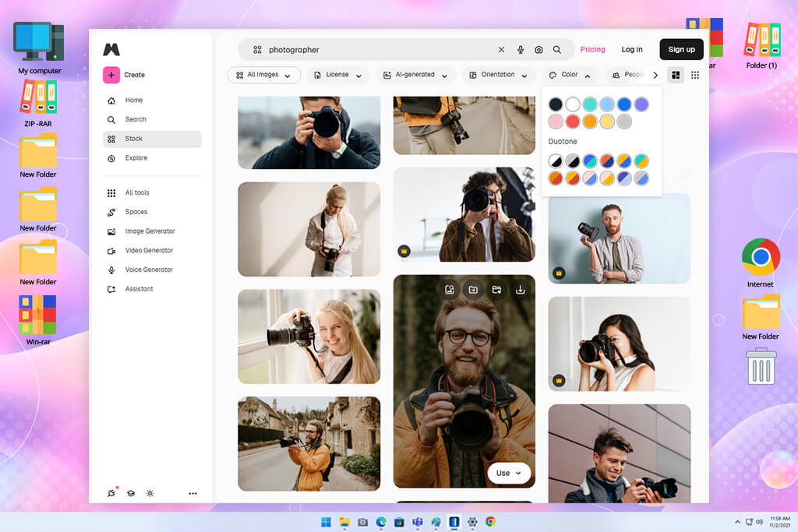Screen dimensions: 798x532
Task: Open the learning hat icon in sidebar
Action: [131, 493]
